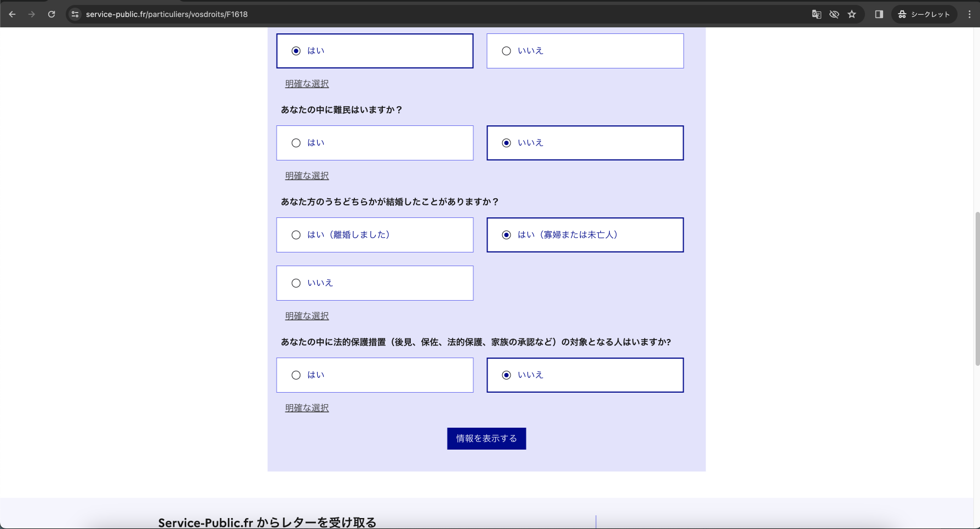Open site information icon in address bar
980x529 pixels.
pos(76,14)
